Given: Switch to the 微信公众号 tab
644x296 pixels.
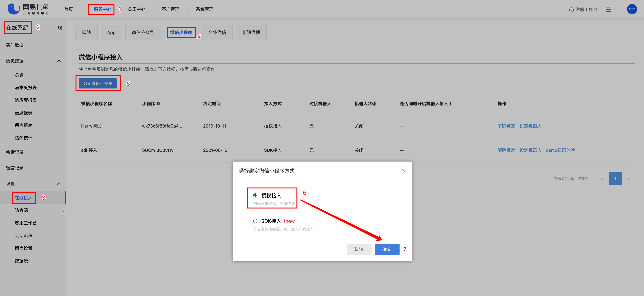Looking at the screenshot, I should (x=143, y=33).
